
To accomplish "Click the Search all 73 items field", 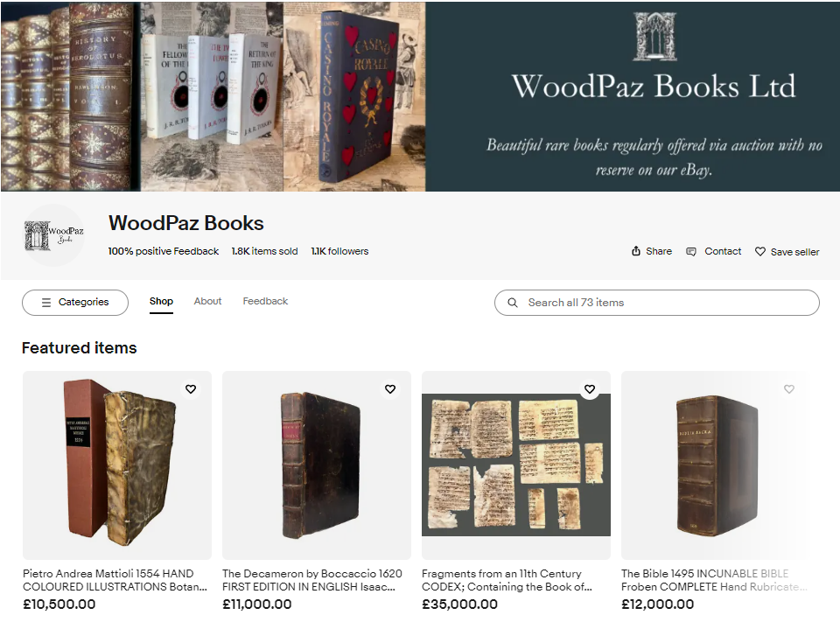I will [x=657, y=303].
